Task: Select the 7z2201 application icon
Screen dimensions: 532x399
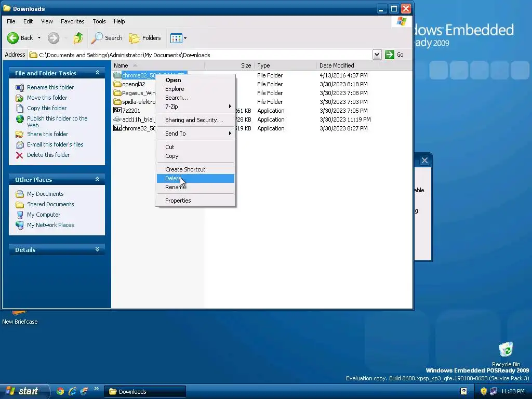Action: (117, 111)
